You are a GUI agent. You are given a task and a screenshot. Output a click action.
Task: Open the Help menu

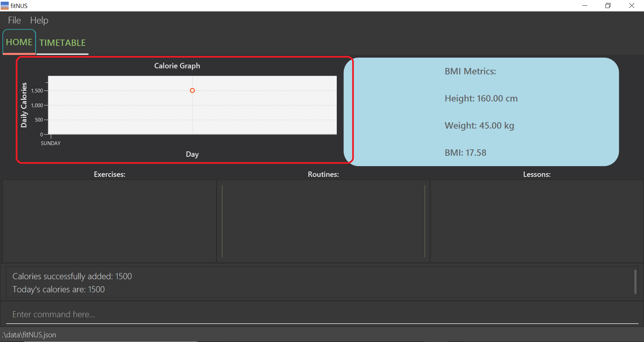click(x=39, y=20)
